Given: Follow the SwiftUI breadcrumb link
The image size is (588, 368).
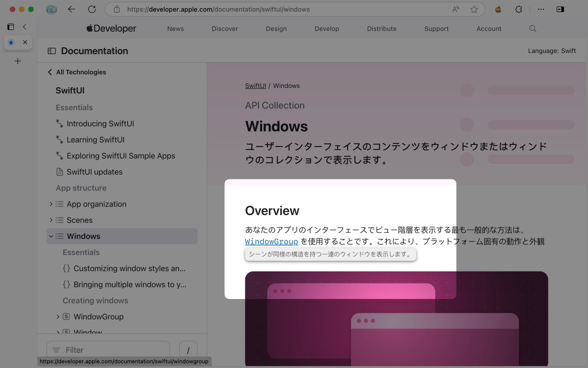Looking at the screenshot, I should 255,86.
